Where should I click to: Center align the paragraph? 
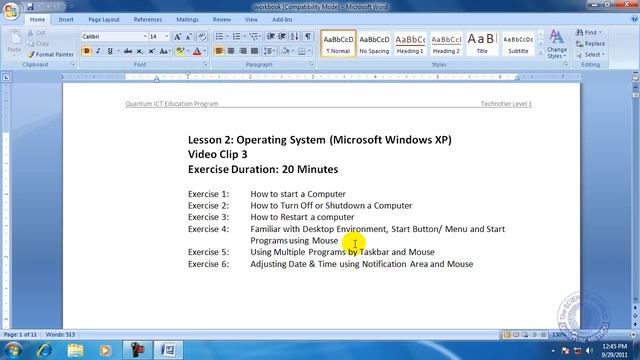[231, 51]
